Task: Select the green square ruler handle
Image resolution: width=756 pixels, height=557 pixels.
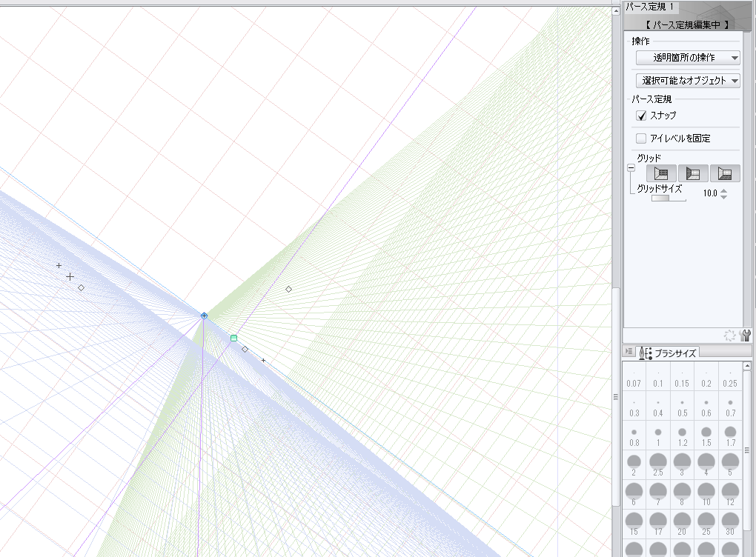Action: coord(233,338)
